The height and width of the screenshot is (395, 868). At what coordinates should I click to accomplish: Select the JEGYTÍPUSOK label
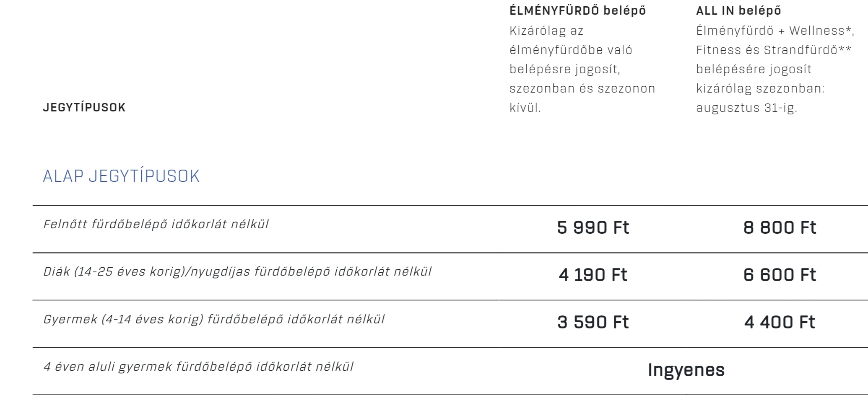point(84,107)
